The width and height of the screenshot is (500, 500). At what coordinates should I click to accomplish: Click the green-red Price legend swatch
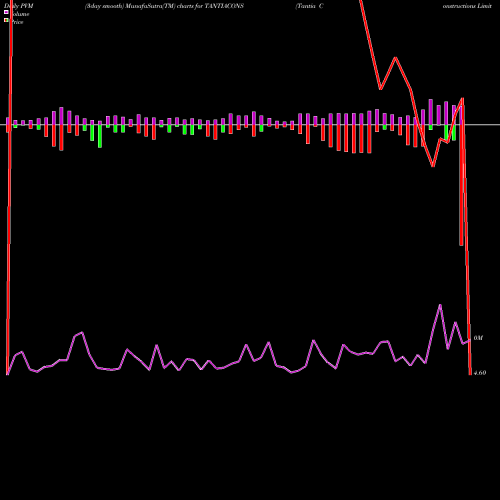click(6, 20)
